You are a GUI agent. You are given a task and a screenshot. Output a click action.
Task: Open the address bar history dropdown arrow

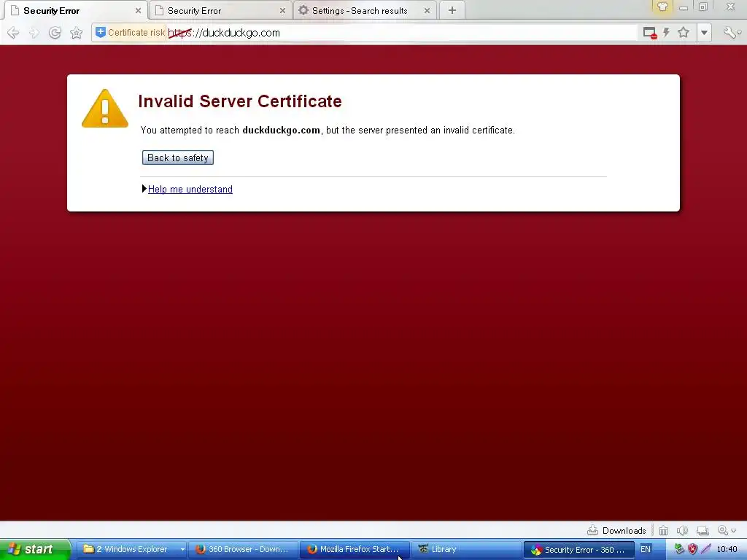point(704,33)
